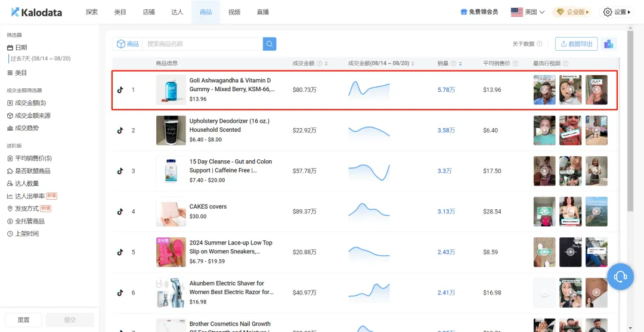This screenshot has height=332, width=644.
Task: Click the product cube icon in search bar
Action: tap(120, 44)
